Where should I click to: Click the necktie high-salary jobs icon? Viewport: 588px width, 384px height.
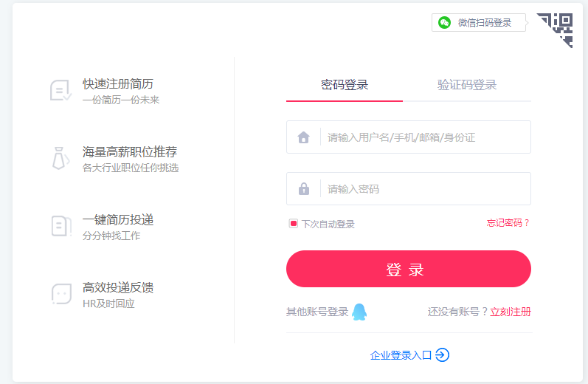(60, 158)
